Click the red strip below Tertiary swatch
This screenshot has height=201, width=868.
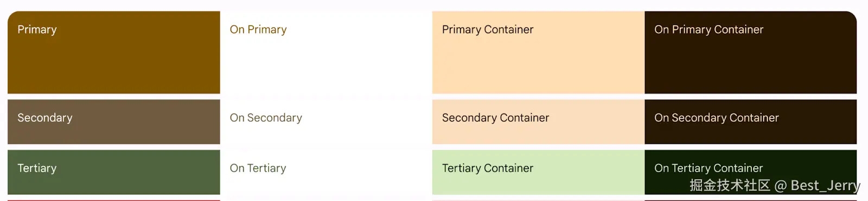click(x=114, y=200)
